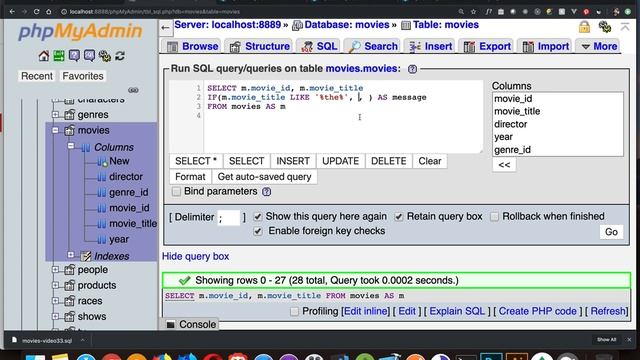Expand the races table node
The height and width of the screenshot is (360, 640).
click(56, 300)
